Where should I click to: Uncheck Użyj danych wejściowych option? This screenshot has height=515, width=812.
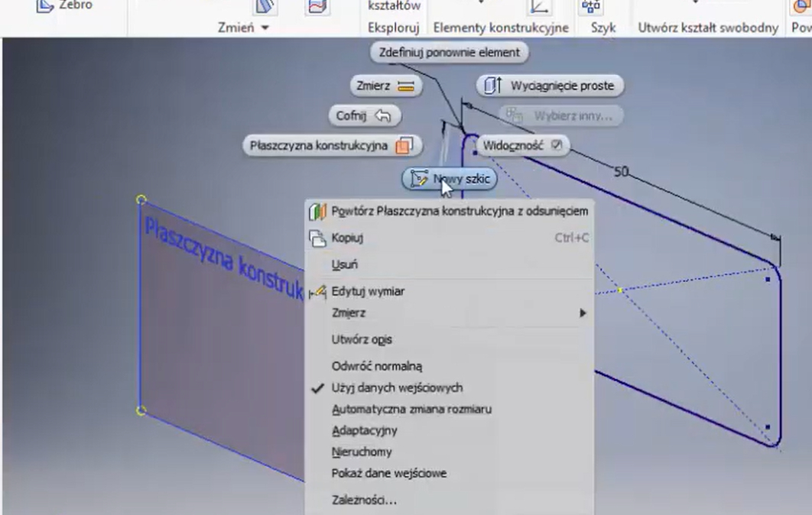[x=396, y=387]
